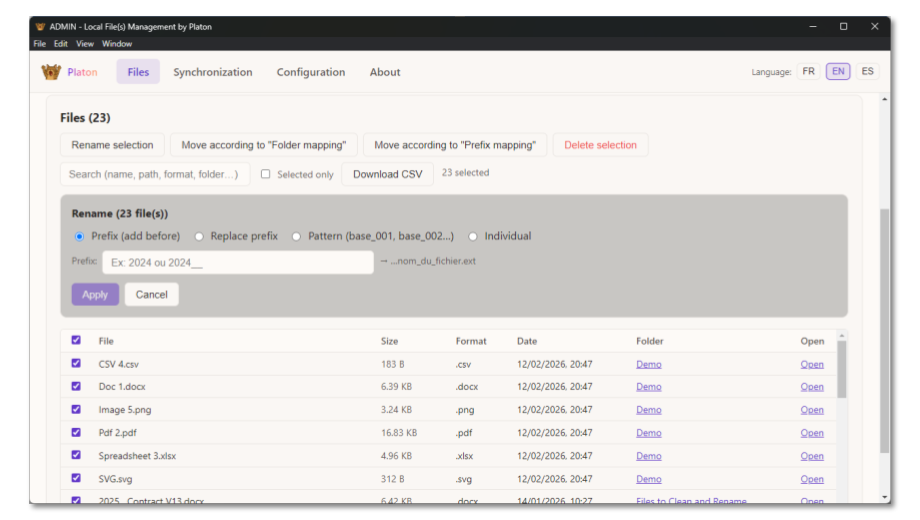This screenshot has width=920, height=520.
Task: Open the Pdf 2.pdf file link
Action: pos(811,433)
